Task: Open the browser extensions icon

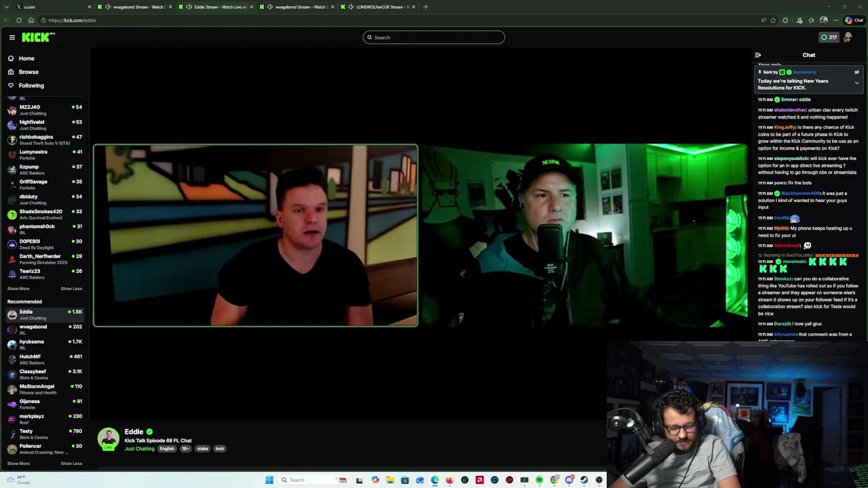Action: click(785, 20)
